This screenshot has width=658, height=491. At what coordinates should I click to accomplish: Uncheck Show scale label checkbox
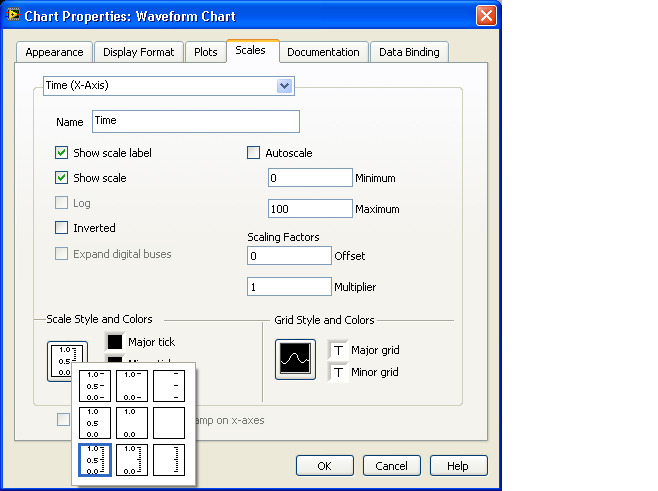point(62,153)
